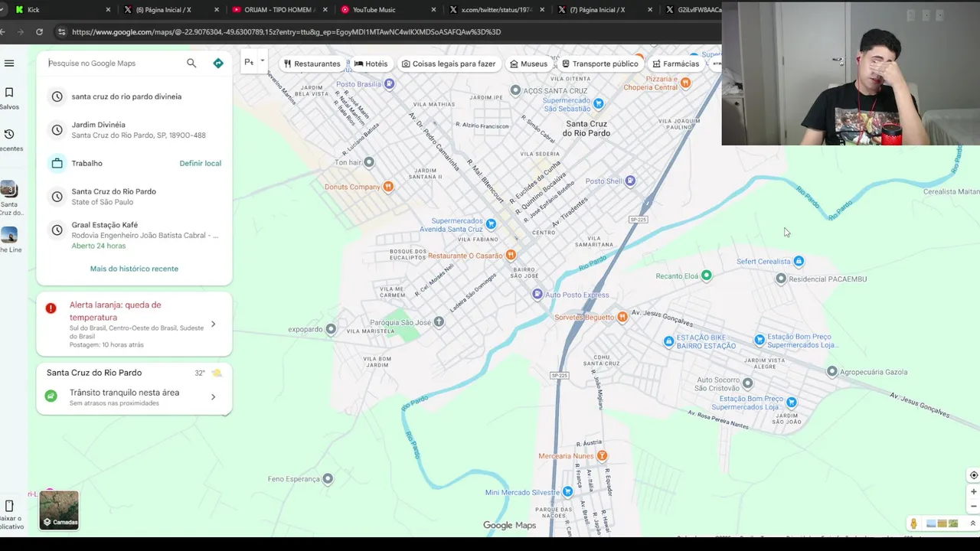980x551 pixels.
Task: Click the my-location target button
Action: coord(973,475)
